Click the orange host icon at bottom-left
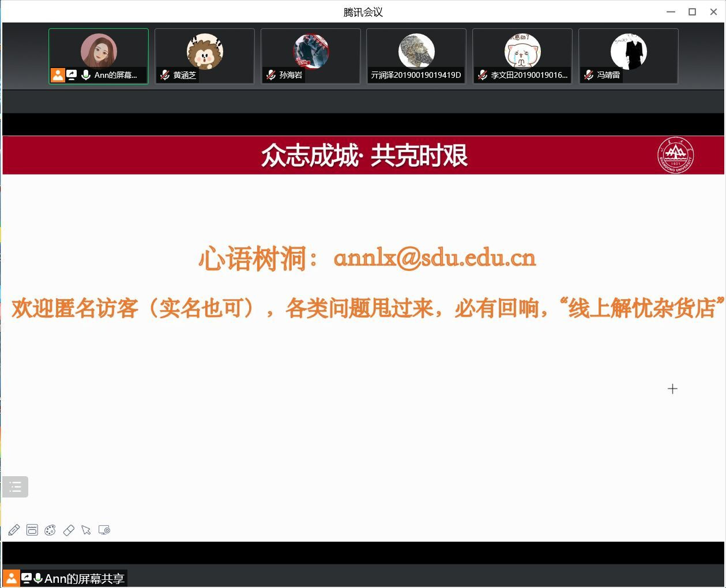The image size is (726, 588). (11, 578)
